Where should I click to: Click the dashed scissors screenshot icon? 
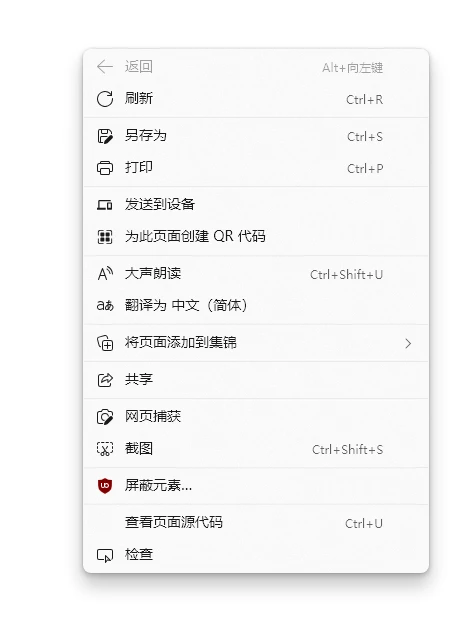click(105, 449)
